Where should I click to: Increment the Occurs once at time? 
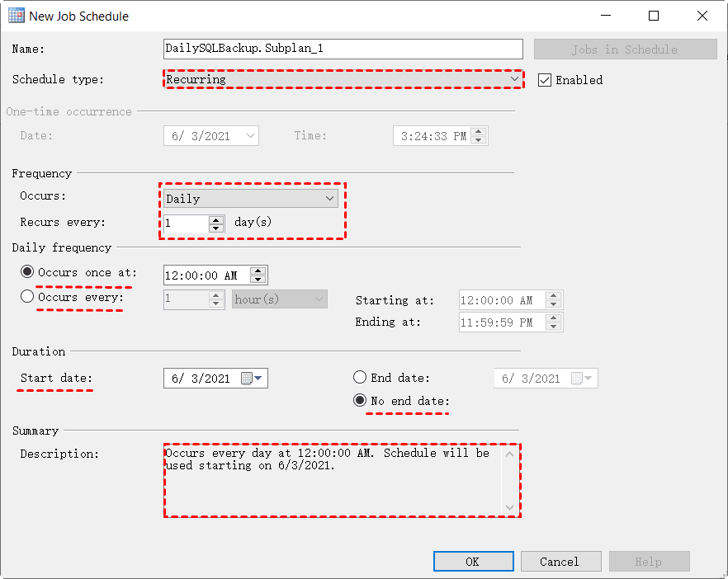tap(258, 271)
